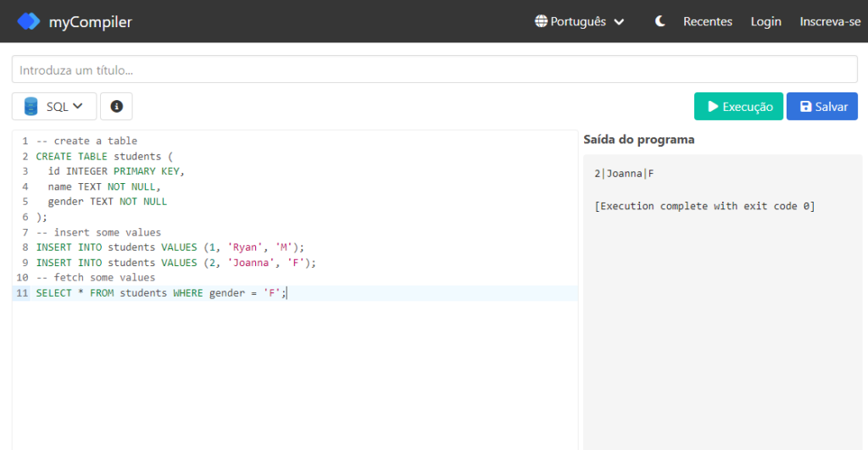Click the comment '-- create a table'
Screen dimensions: 868x450
point(86,141)
